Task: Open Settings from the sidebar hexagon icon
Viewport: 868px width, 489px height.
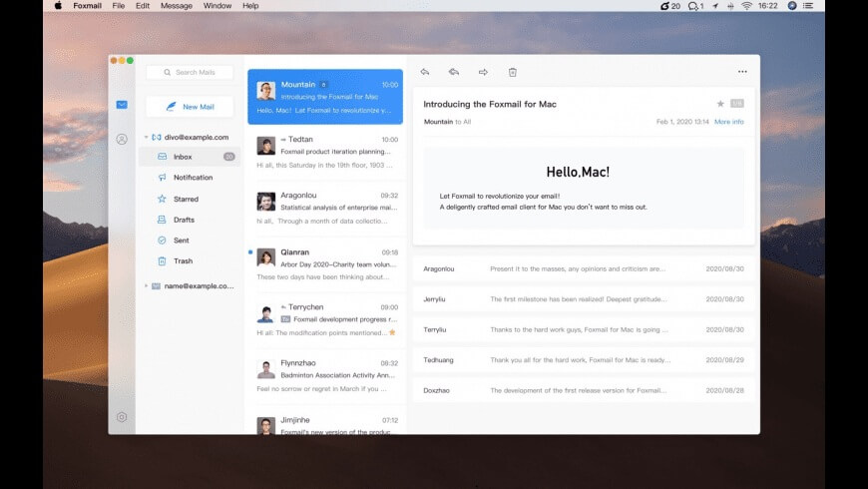Action: [x=122, y=417]
